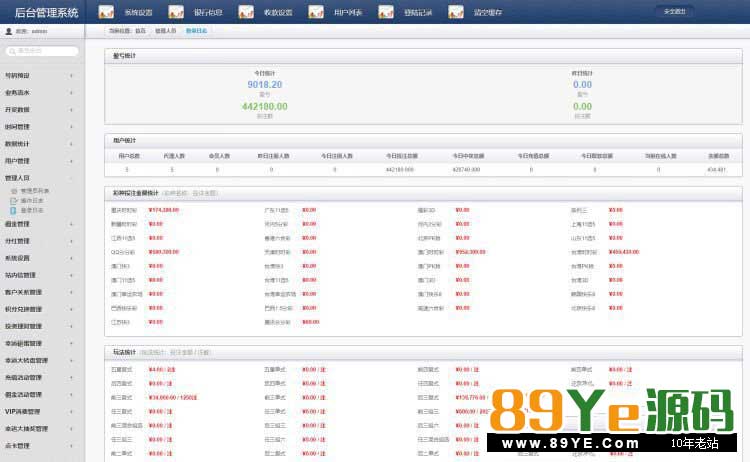Focus the sidebar menu search box

click(42, 51)
